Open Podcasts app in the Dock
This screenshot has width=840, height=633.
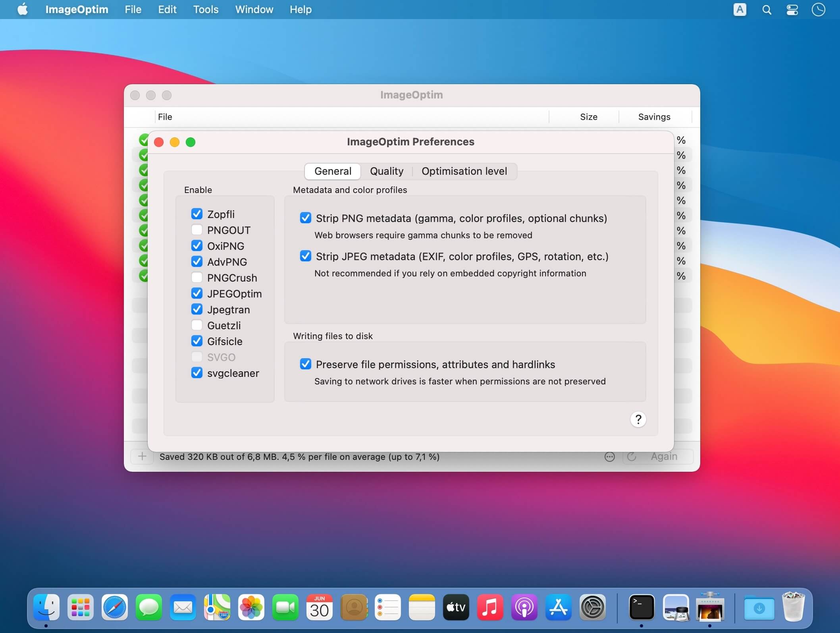pyautogui.click(x=524, y=607)
